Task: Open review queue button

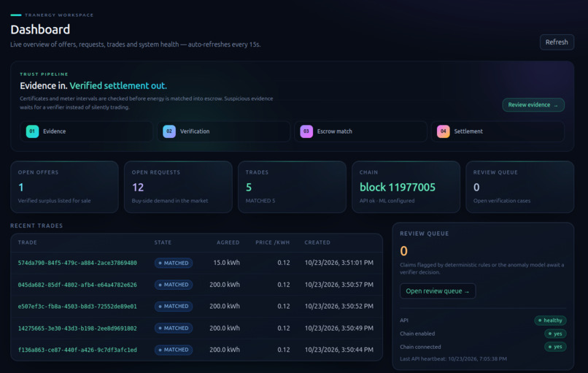Action: click(x=438, y=291)
